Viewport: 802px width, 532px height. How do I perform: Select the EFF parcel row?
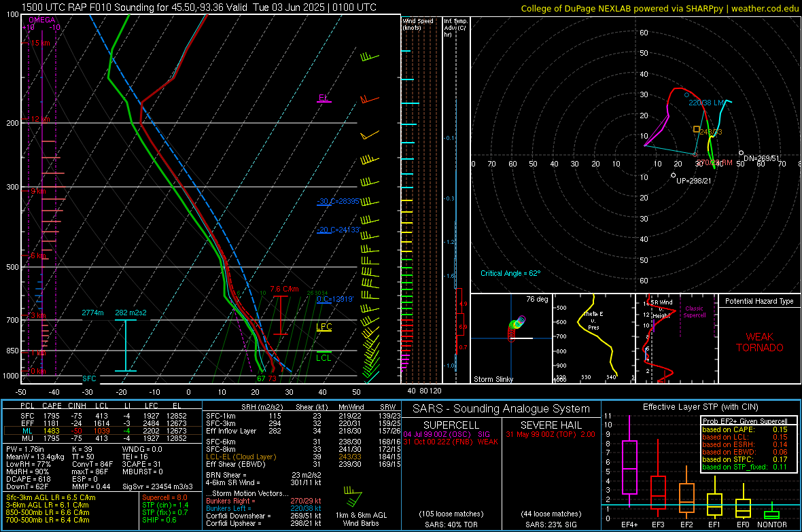coord(103,423)
